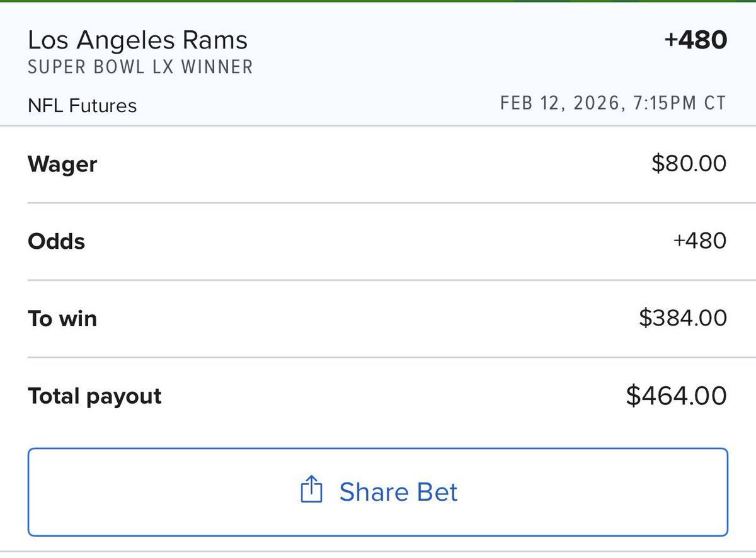Tap the $464.00 total payout amount
756x558 pixels.
[676, 396]
